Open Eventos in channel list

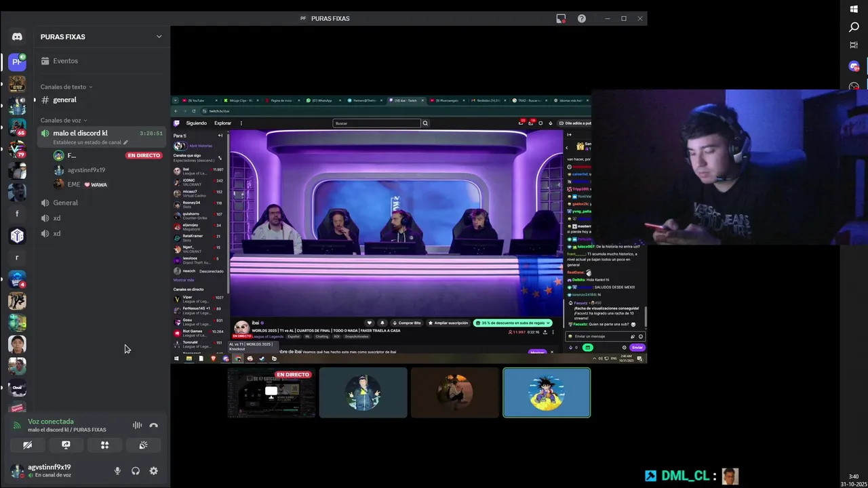102,61
